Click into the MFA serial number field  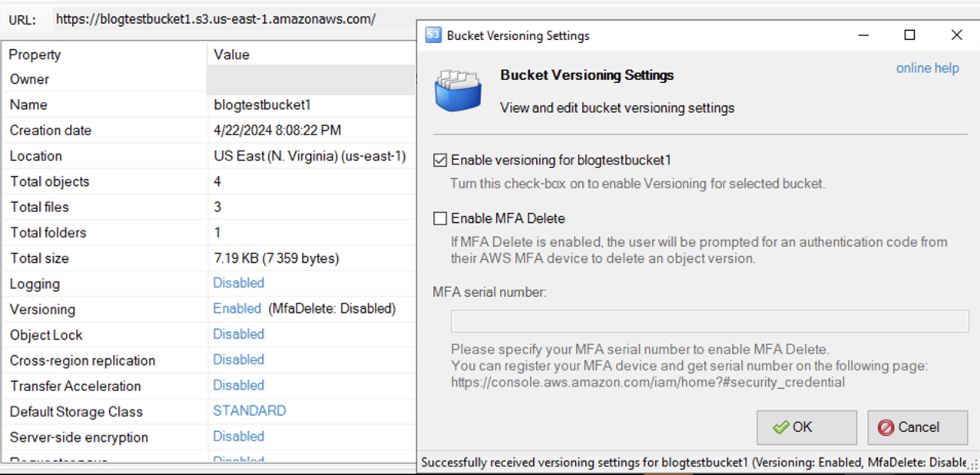point(709,321)
